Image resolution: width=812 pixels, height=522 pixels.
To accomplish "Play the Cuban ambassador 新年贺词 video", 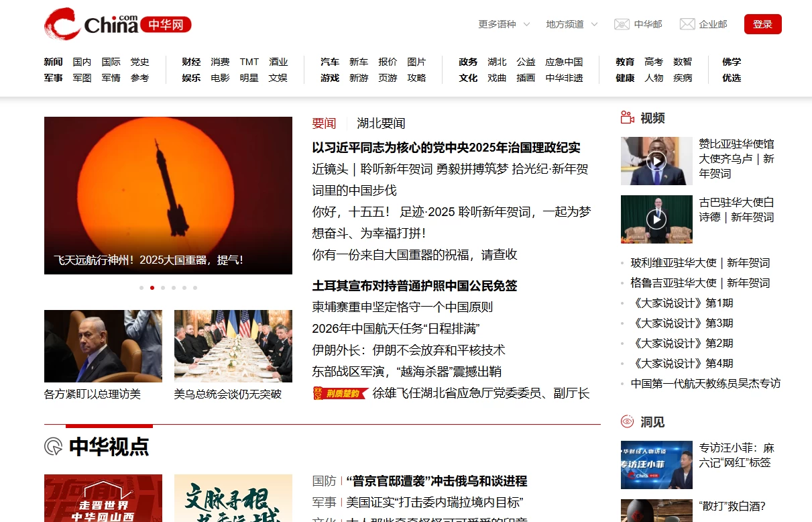I will coord(656,219).
